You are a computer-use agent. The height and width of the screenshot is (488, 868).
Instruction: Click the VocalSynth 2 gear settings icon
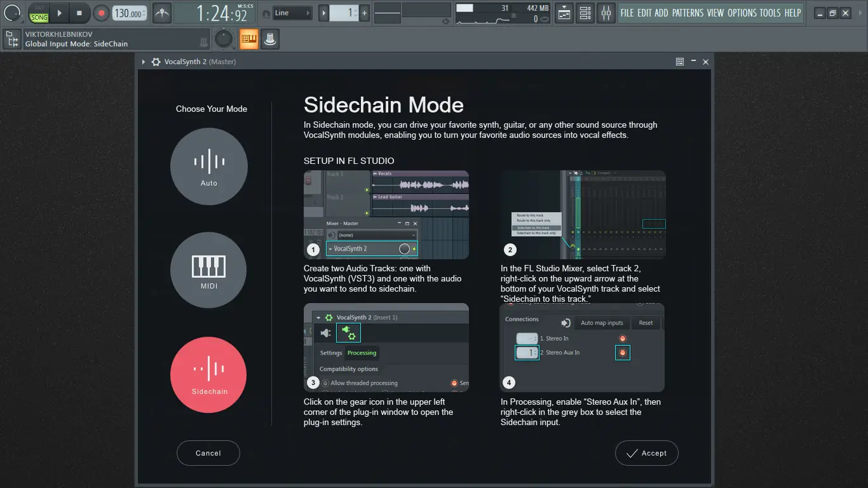156,62
